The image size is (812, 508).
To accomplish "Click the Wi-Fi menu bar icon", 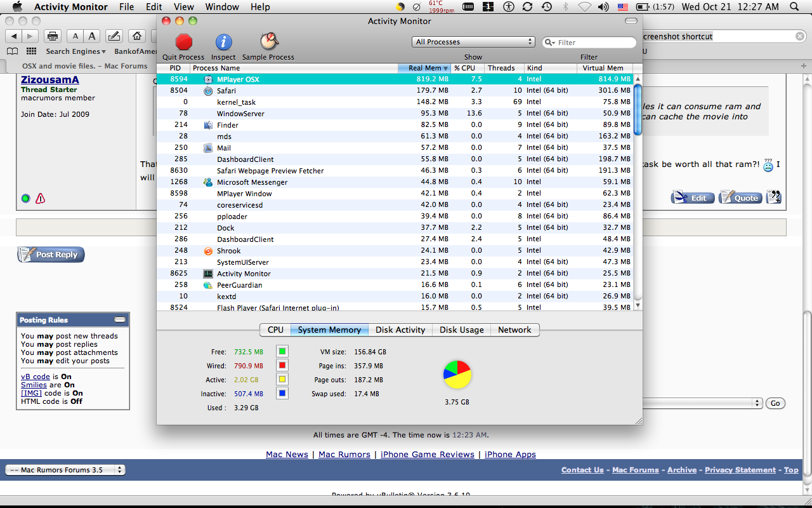I will [x=584, y=7].
